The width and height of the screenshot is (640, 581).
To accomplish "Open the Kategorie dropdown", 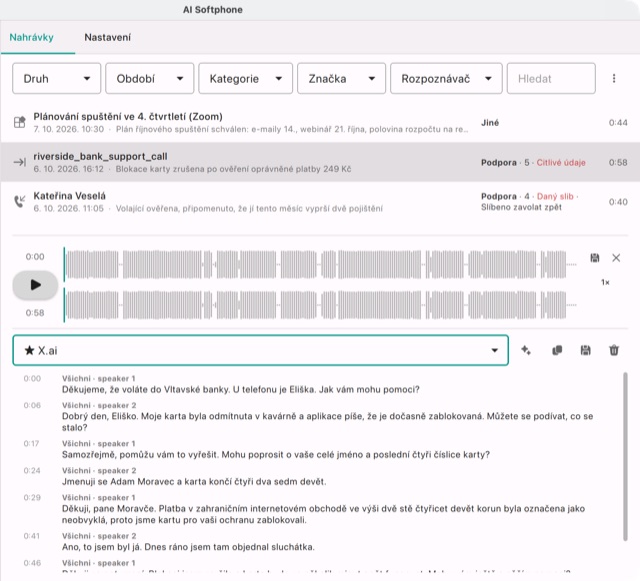I will [x=245, y=78].
